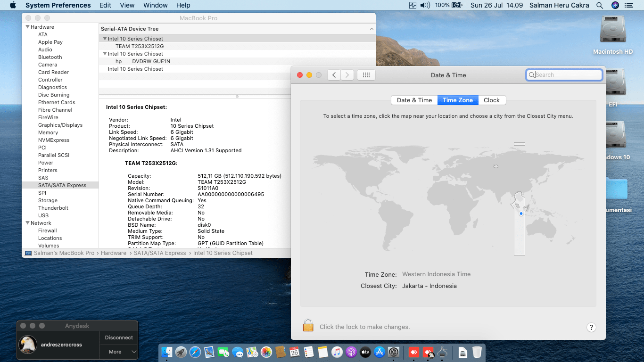Image resolution: width=644 pixels, height=362 pixels.
Task: Launch Launchpad rocket icon in Dock
Action: (x=181, y=352)
